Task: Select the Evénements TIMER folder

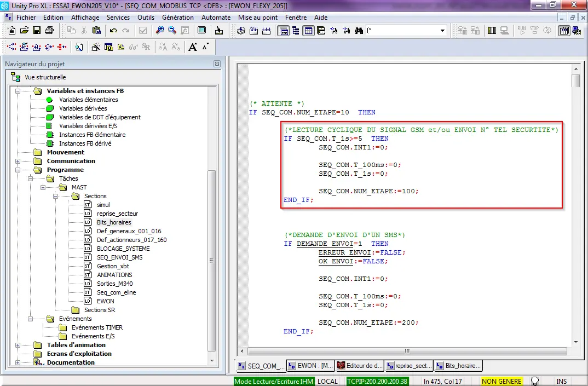Action: (x=97, y=327)
